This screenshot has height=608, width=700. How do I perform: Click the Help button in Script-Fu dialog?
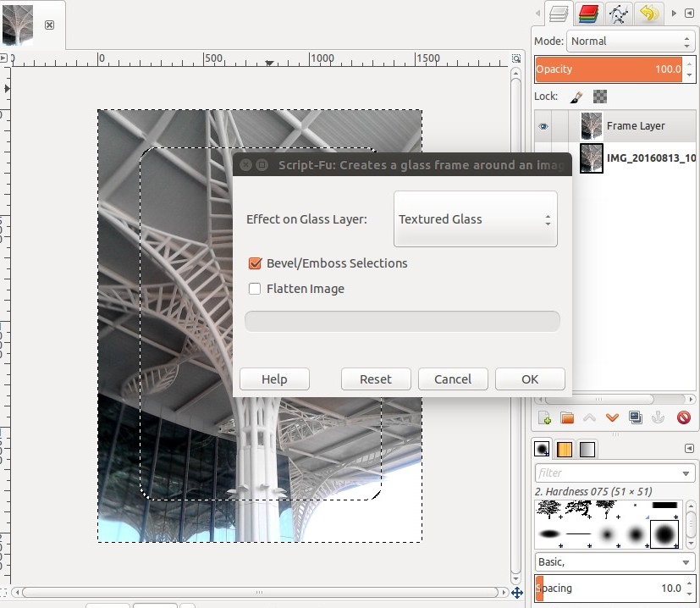tap(274, 379)
